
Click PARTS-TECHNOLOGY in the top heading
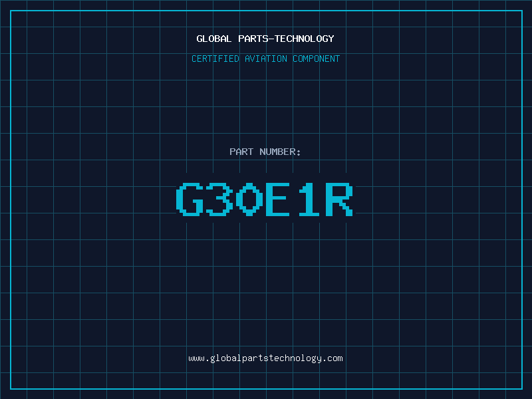(285, 39)
